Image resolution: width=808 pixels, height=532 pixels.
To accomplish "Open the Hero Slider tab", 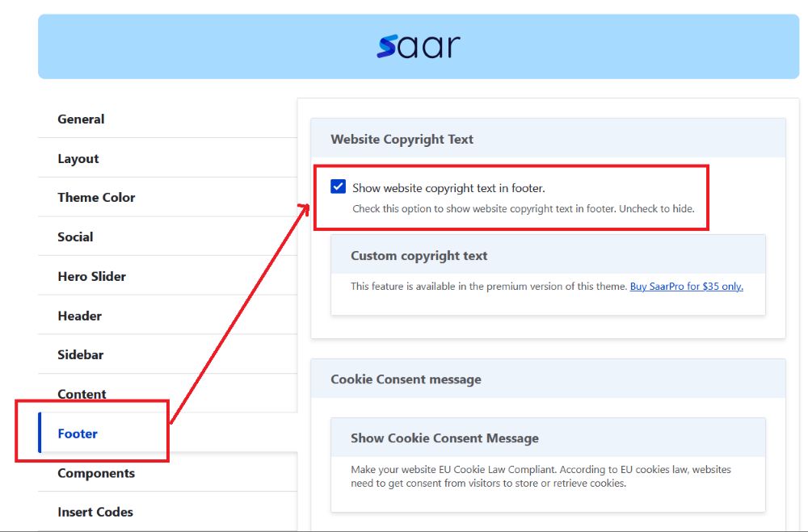I will pyautogui.click(x=91, y=276).
